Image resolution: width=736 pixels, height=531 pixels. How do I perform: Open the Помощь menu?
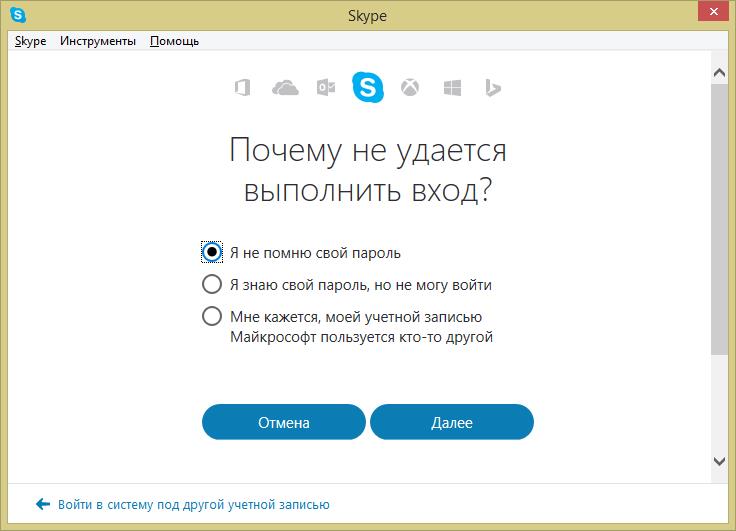(x=174, y=41)
